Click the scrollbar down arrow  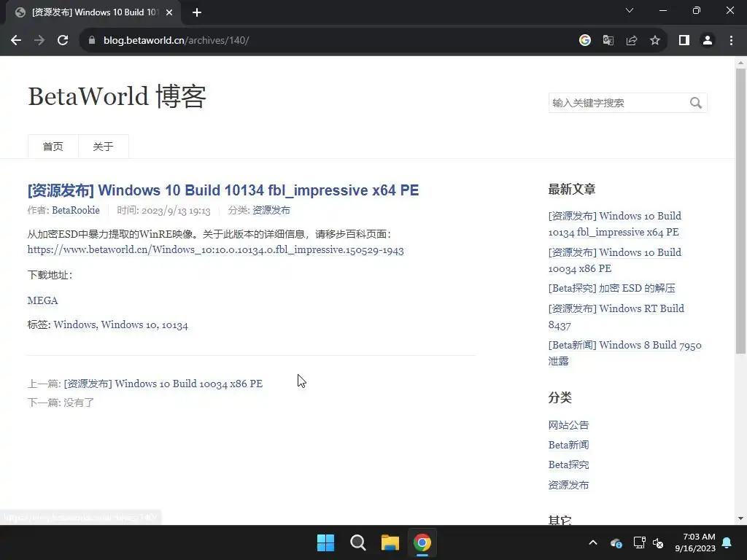[x=740, y=518]
